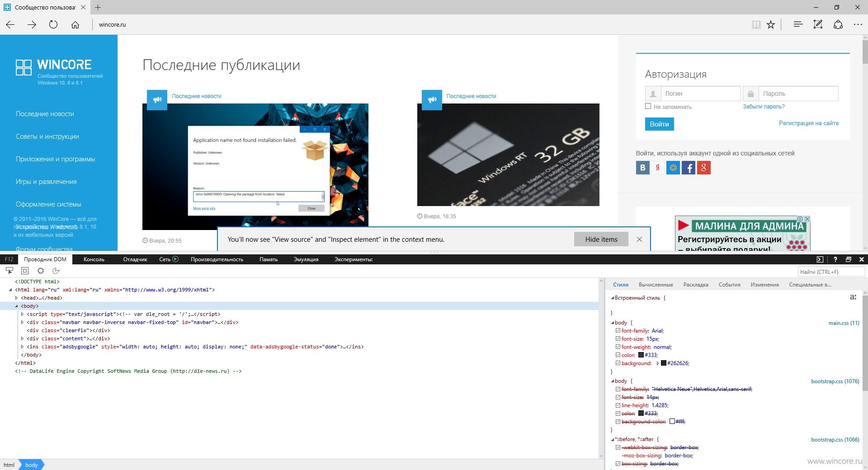
Task: Click the Войти login button
Action: 659,124
